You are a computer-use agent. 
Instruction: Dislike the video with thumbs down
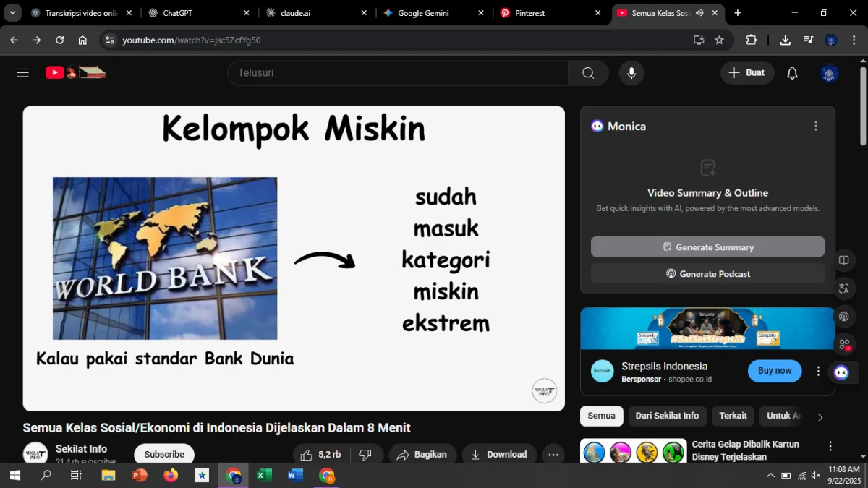[367, 454]
